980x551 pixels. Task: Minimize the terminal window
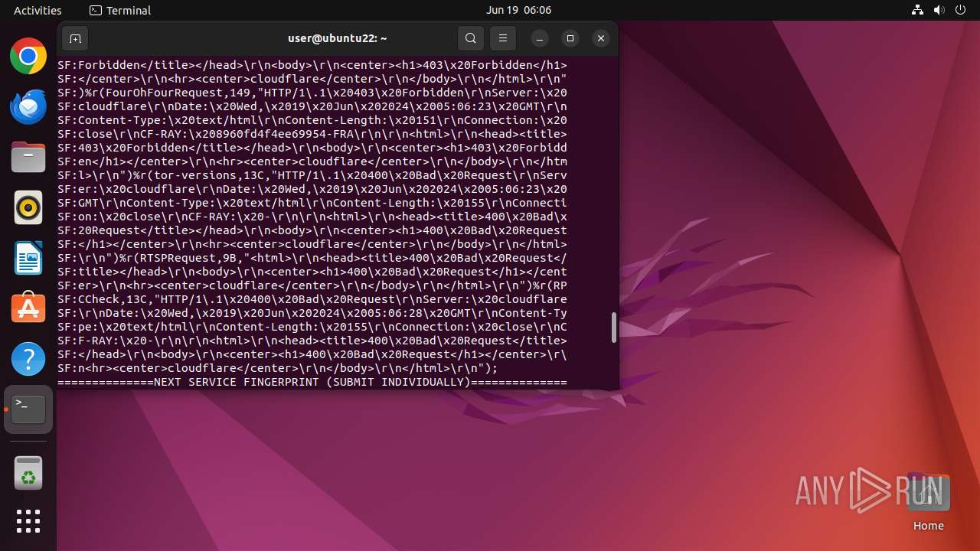[x=540, y=38]
